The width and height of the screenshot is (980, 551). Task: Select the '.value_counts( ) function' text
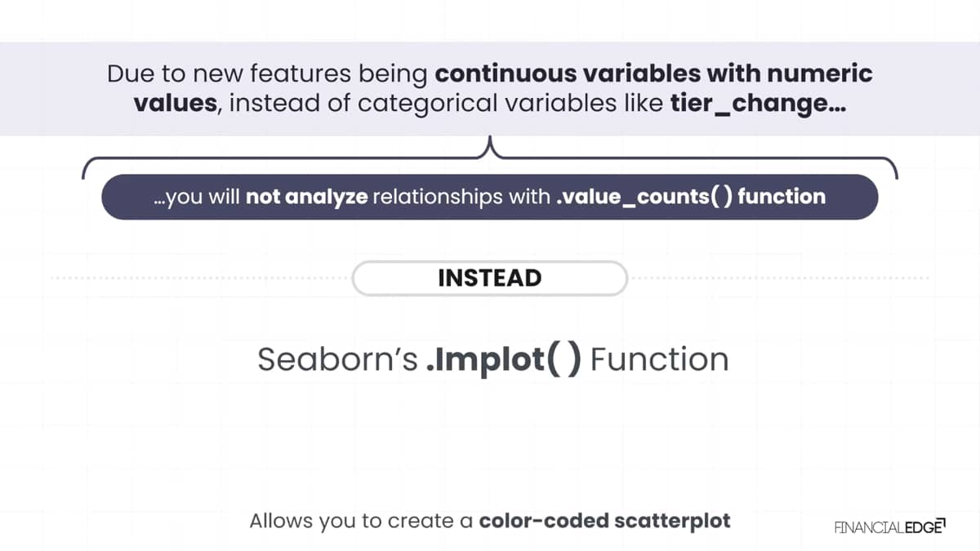click(691, 197)
